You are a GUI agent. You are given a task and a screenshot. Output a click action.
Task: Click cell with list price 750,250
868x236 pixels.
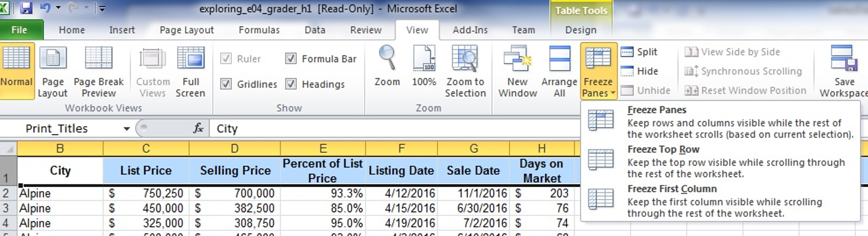click(x=146, y=193)
